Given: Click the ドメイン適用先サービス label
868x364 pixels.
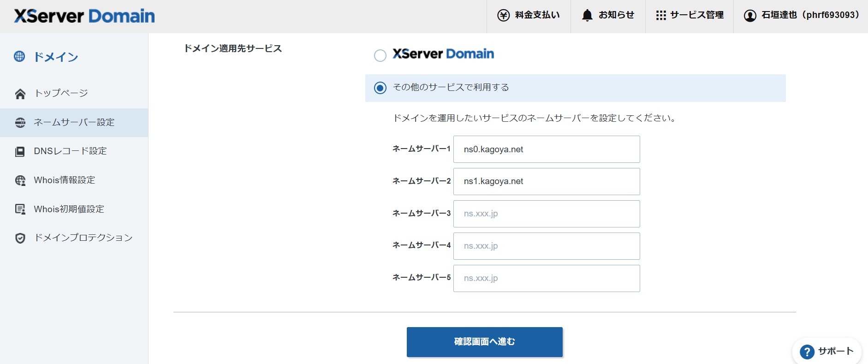Looking at the screenshot, I should (x=233, y=48).
